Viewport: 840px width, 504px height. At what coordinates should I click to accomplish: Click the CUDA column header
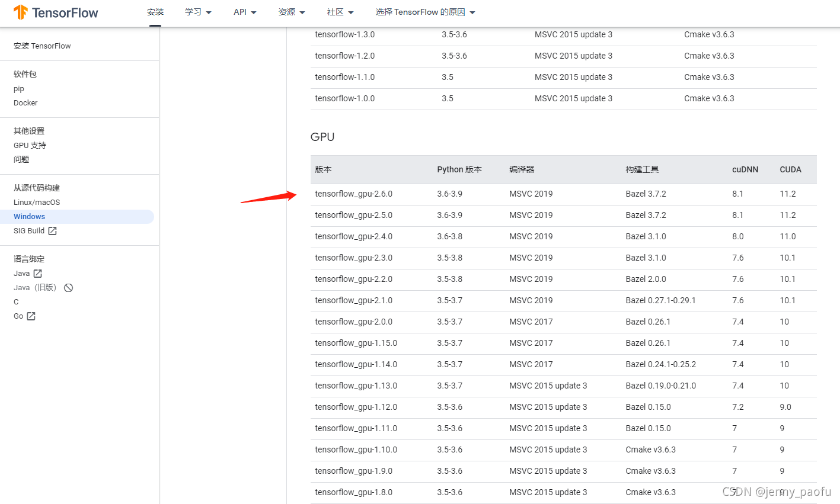point(791,169)
